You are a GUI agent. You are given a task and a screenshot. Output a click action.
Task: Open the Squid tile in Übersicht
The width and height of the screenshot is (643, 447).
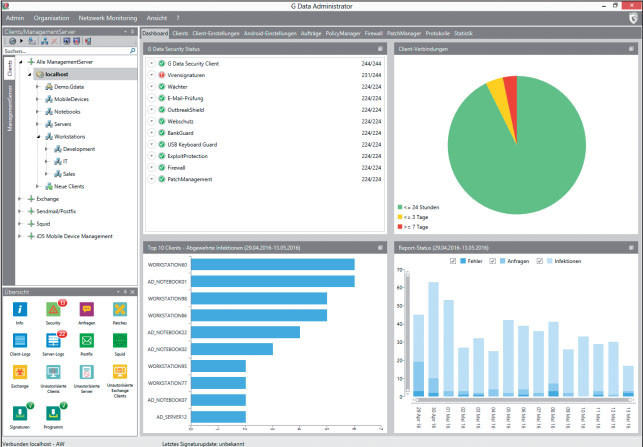(x=120, y=340)
